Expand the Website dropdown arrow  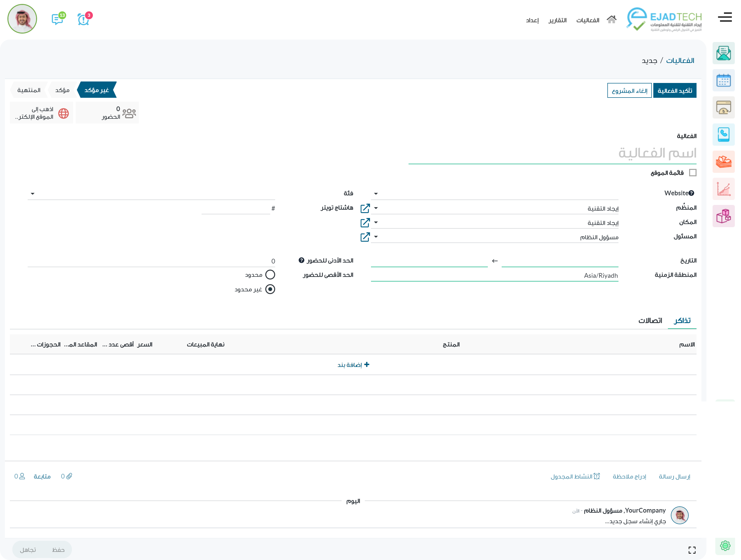coord(376,194)
